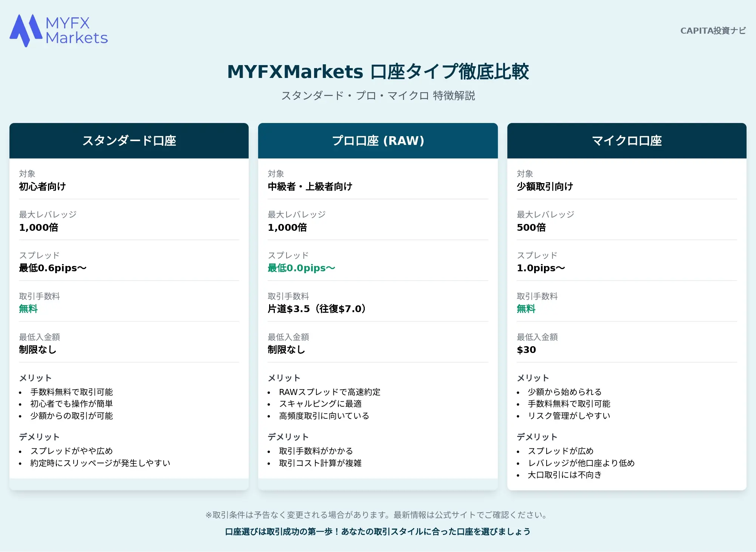Click リスク管理がしやすい merit item
The image size is (756, 552).
[569, 416]
